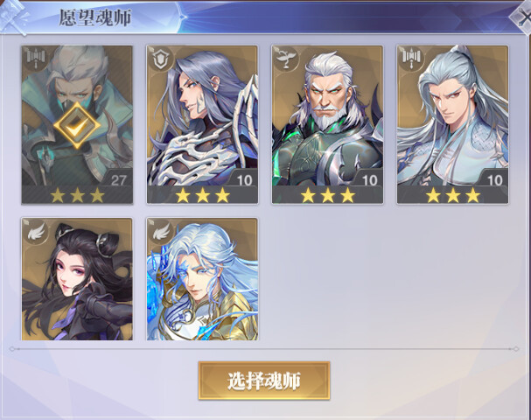Pick the blue-haired golden armor hero card
This screenshot has height=420, width=531.
click(202, 279)
